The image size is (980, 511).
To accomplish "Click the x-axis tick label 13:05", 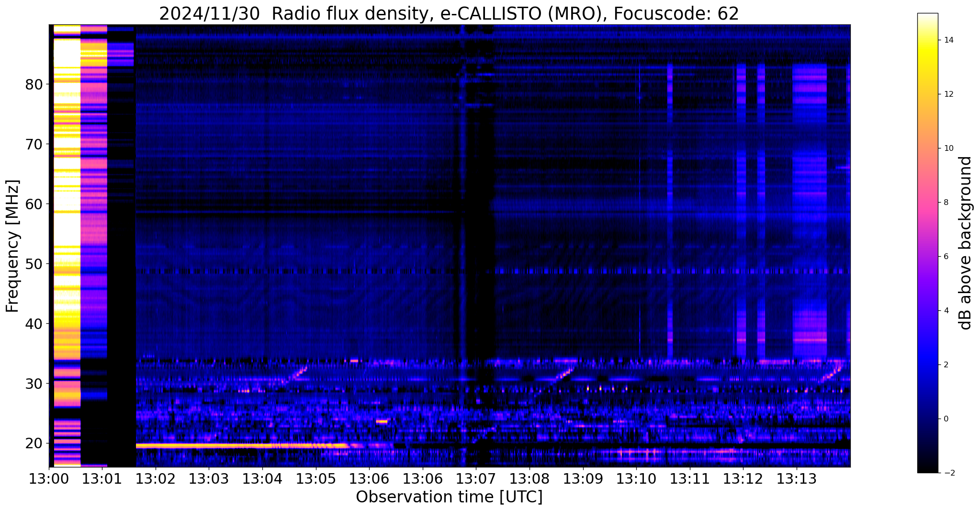I will 315,478.
